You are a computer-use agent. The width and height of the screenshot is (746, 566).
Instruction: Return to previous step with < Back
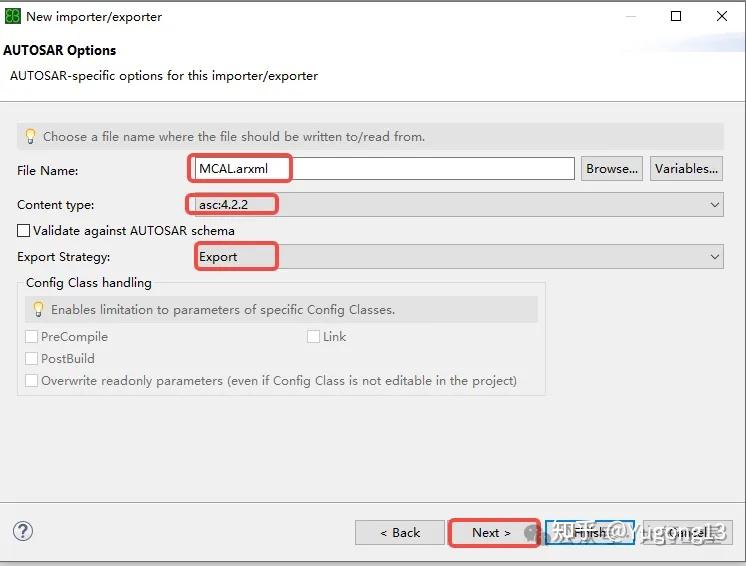(400, 533)
